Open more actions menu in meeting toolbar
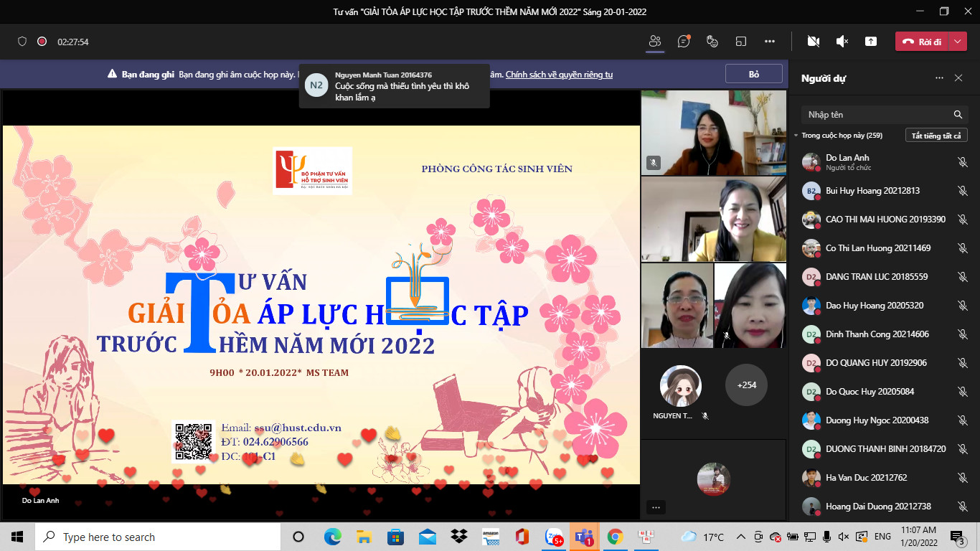The height and width of the screenshot is (551, 980). tap(770, 42)
